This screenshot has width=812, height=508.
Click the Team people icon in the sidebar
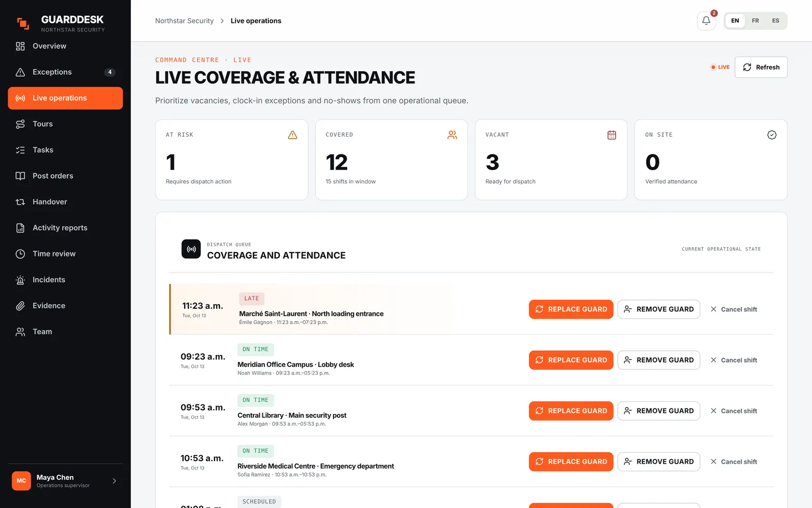coord(20,332)
